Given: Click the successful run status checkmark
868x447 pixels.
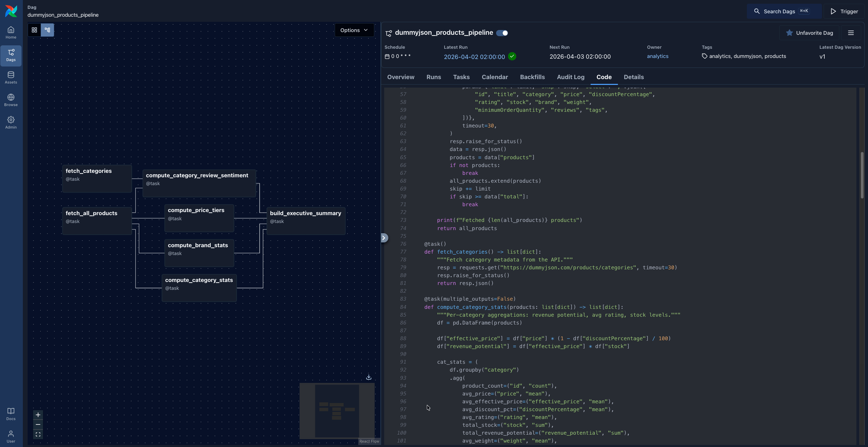Looking at the screenshot, I should click(x=512, y=56).
